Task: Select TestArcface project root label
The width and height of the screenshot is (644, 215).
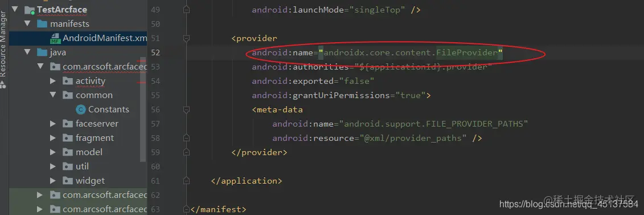Action: tap(62, 10)
